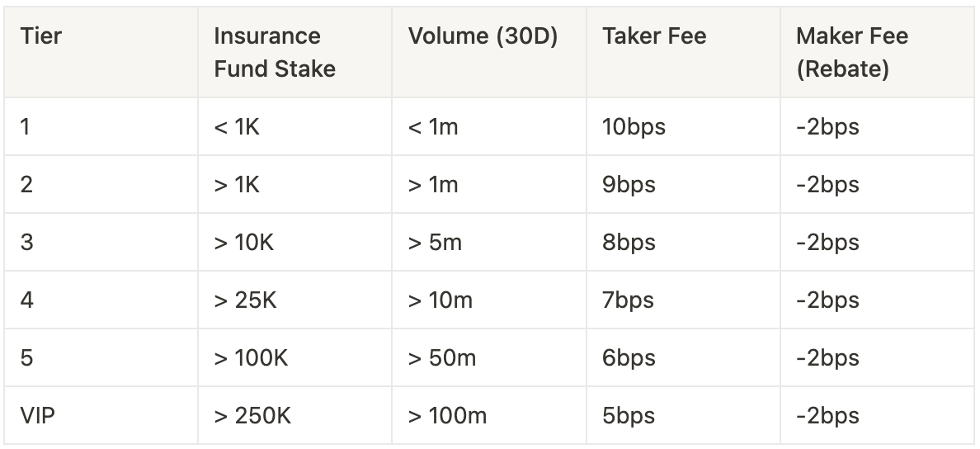Select the 10bps taker fee cell
Viewport: 980px width, 449px height.
tap(634, 127)
